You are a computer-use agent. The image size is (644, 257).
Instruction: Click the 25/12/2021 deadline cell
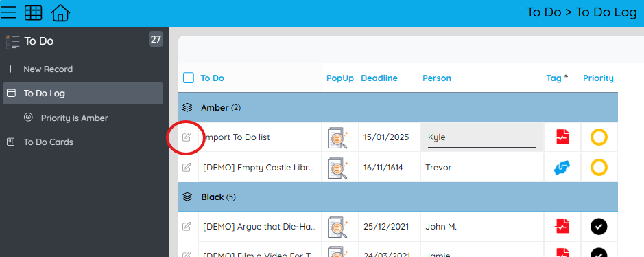pos(390,226)
